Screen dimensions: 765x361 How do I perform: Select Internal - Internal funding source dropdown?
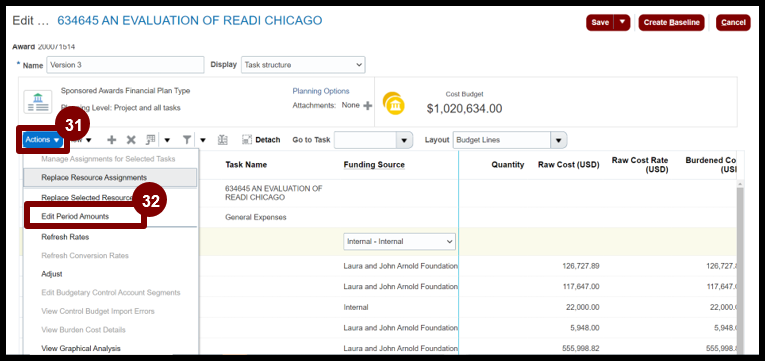[399, 241]
